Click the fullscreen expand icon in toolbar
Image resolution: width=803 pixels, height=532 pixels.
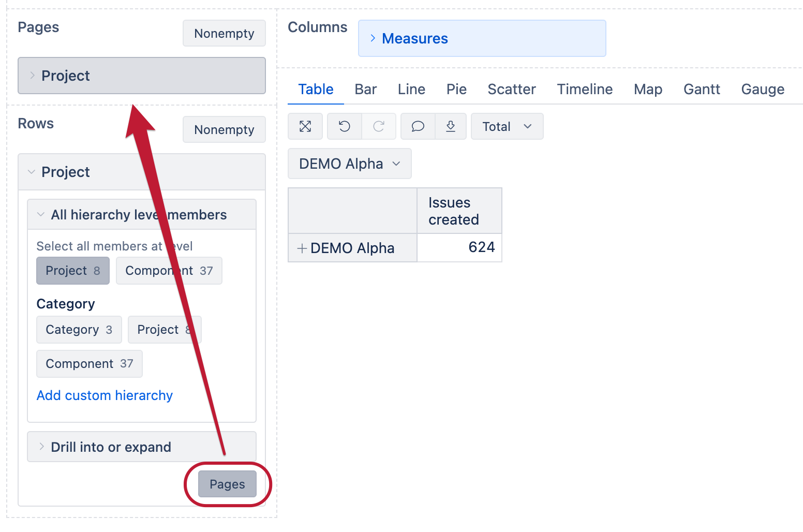coord(305,126)
